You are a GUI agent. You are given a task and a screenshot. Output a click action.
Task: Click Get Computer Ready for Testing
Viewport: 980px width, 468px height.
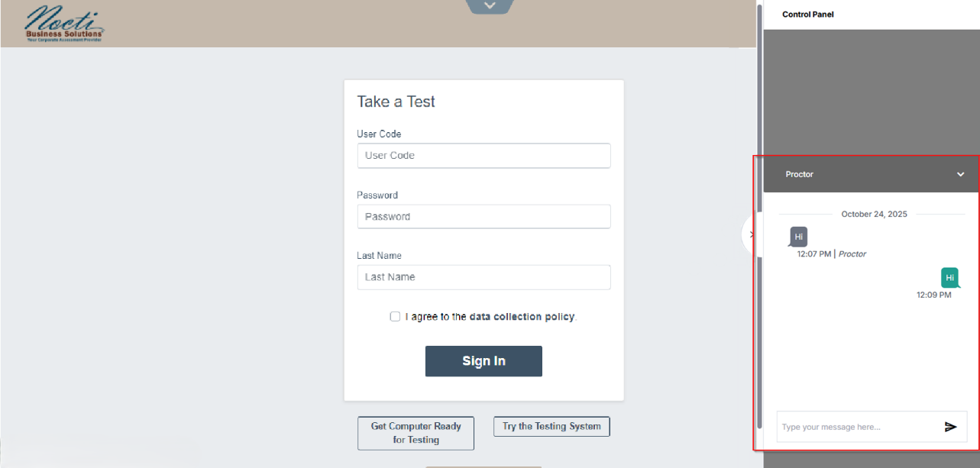click(x=416, y=433)
